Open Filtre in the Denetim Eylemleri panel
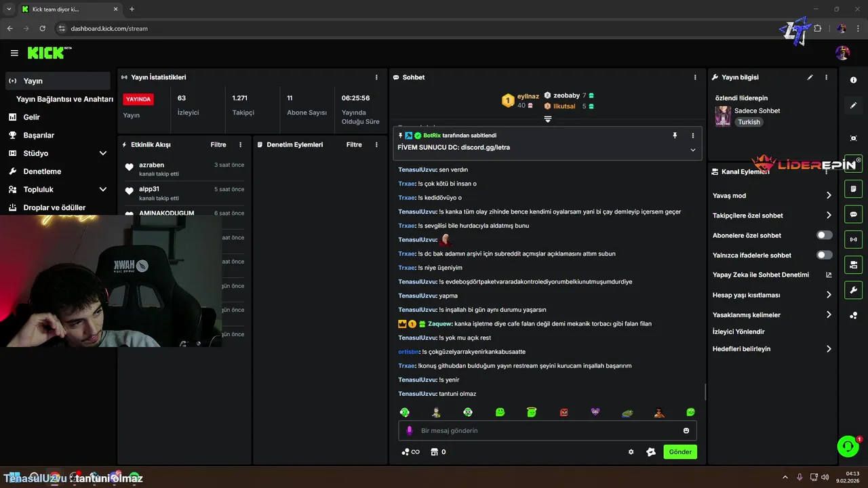Viewport: 868px width, 488px height. coord(354,144)
